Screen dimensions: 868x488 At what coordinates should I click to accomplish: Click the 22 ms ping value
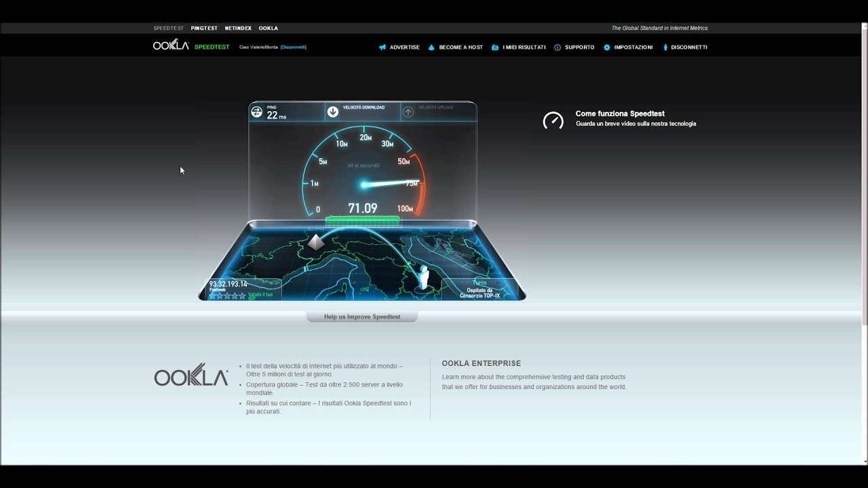[x=276, y=115]
